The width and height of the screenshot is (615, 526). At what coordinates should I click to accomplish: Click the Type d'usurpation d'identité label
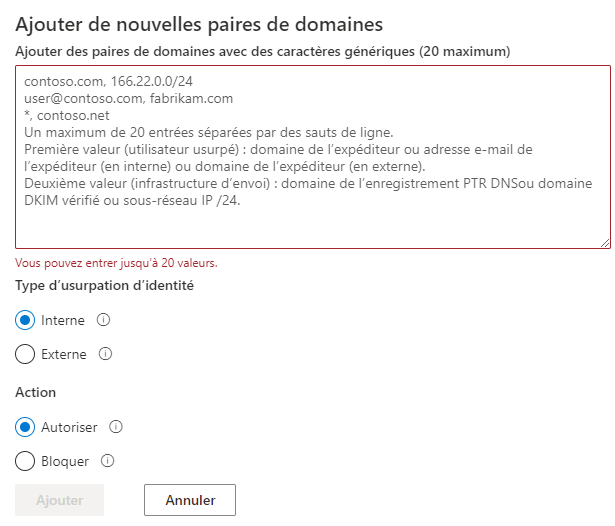point(105,286)
